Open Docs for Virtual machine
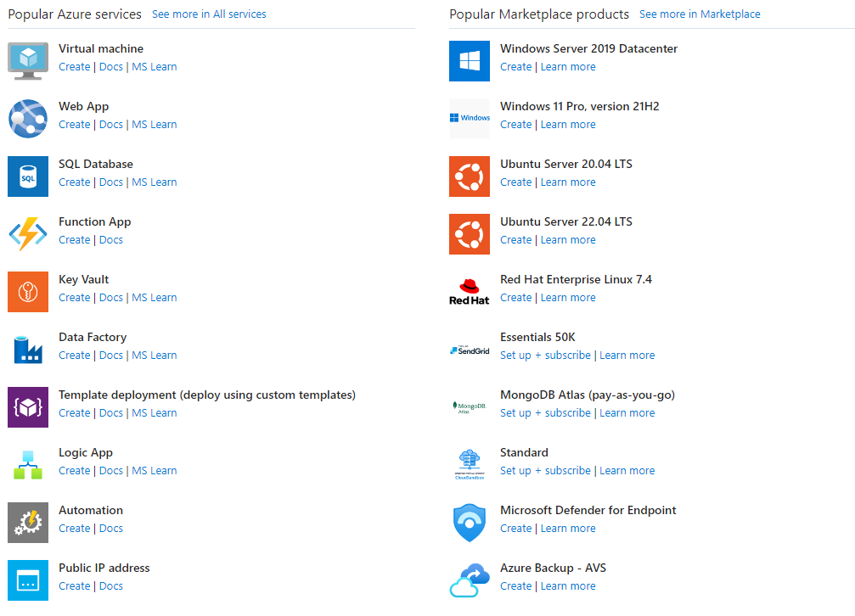 point(110,66)
